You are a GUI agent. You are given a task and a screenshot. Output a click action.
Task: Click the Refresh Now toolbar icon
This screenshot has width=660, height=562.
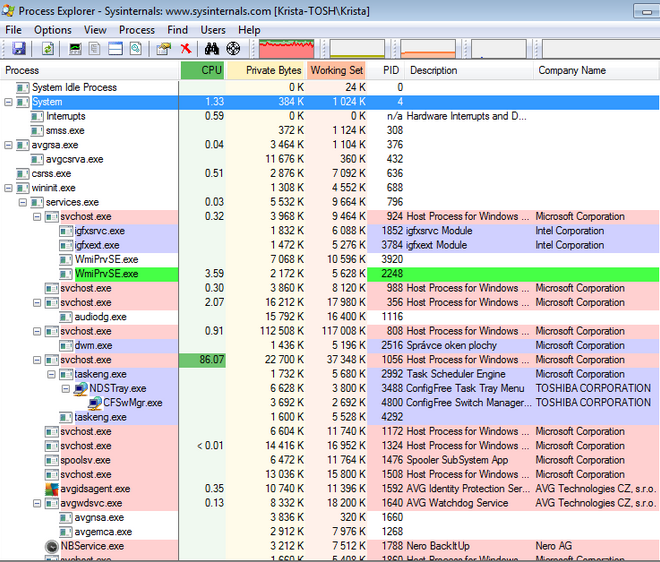pos(48,49)
